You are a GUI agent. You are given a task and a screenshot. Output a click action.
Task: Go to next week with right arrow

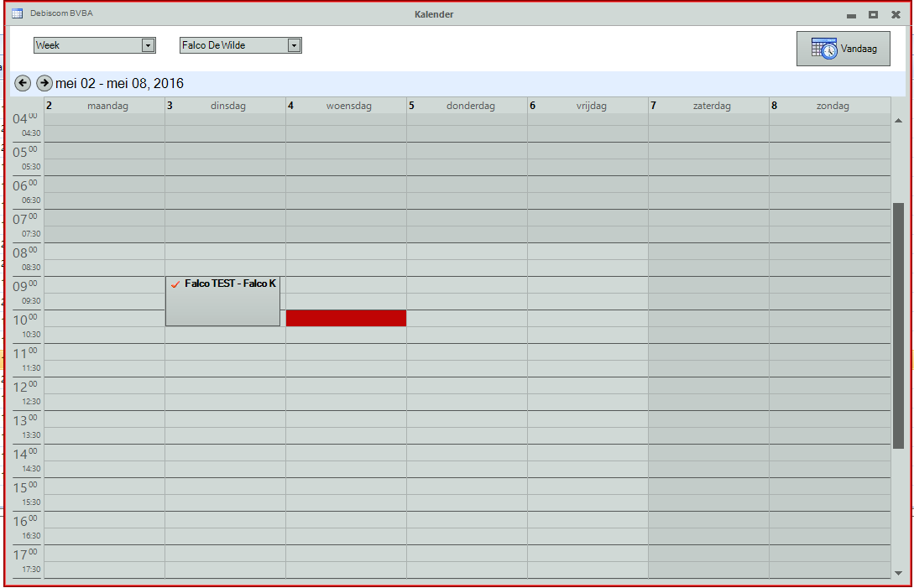pyautogui.click(x=44, y=83)
